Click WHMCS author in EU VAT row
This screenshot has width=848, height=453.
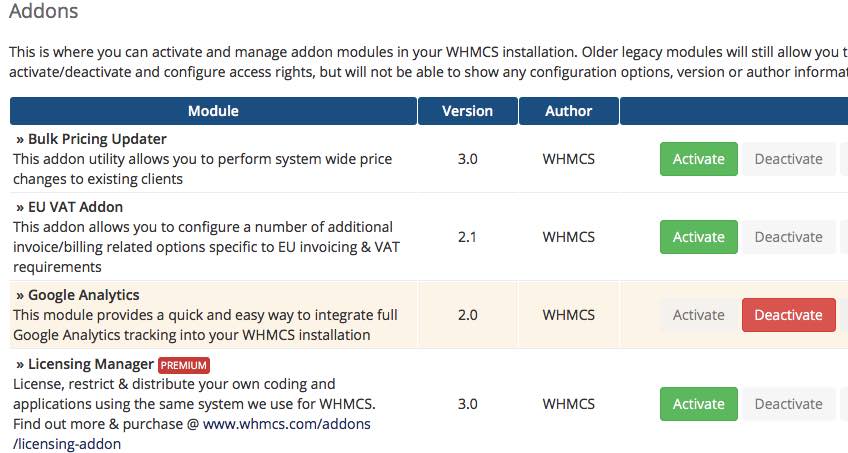[x=568, y=237]
